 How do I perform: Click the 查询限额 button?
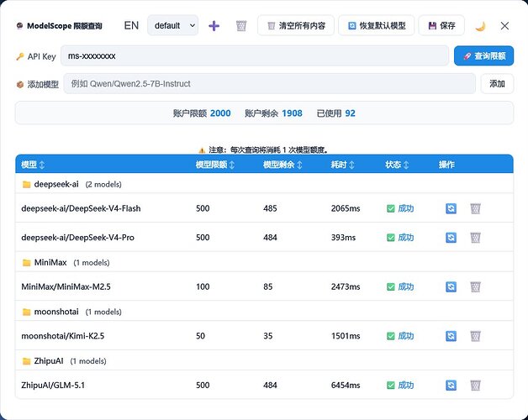tap(484, 56)
